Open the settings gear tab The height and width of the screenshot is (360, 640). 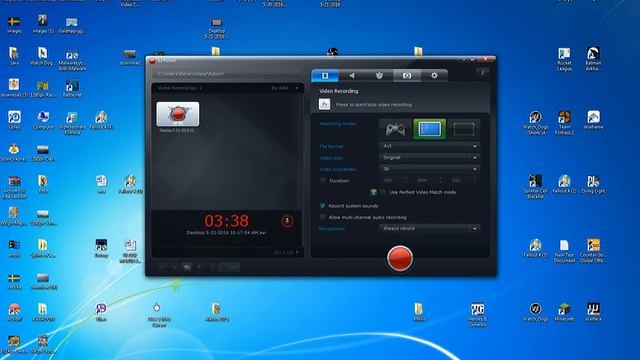(434, 76)
